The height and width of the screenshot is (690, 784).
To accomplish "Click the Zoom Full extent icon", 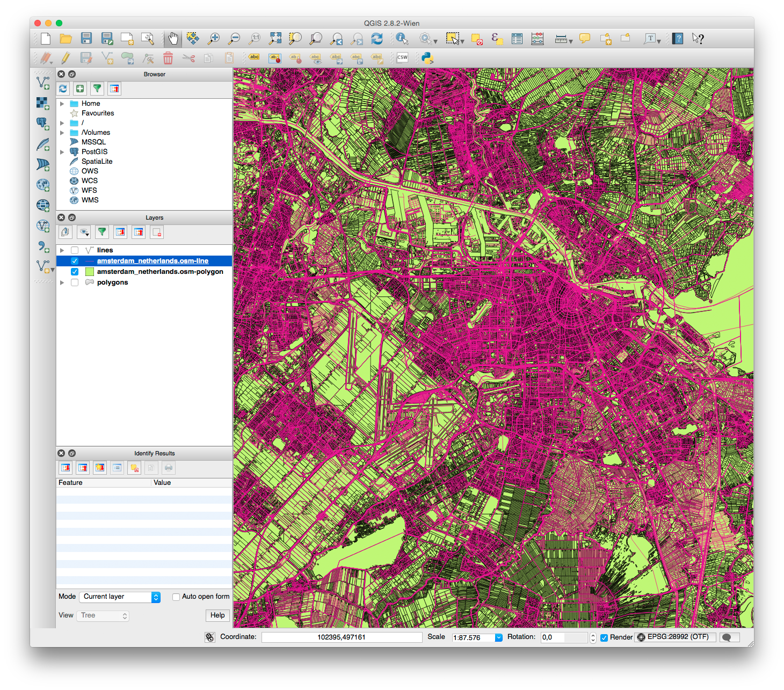I will click(275, 38).
